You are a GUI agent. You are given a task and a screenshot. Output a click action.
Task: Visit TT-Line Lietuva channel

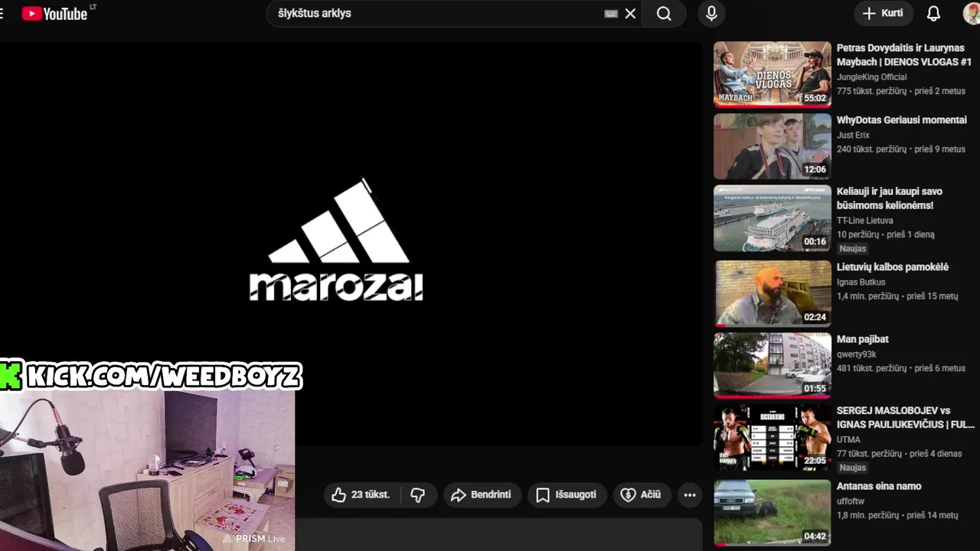[x=864, y=220]
